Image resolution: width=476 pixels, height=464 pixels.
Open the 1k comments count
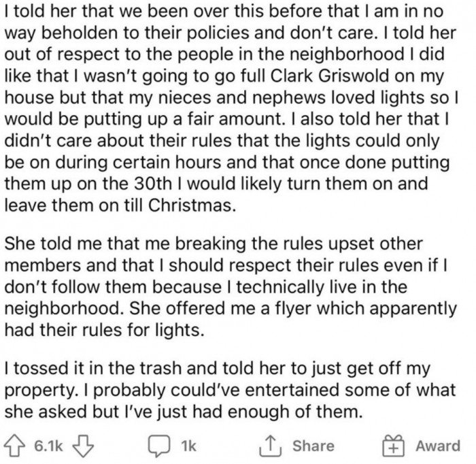(188, 446)
